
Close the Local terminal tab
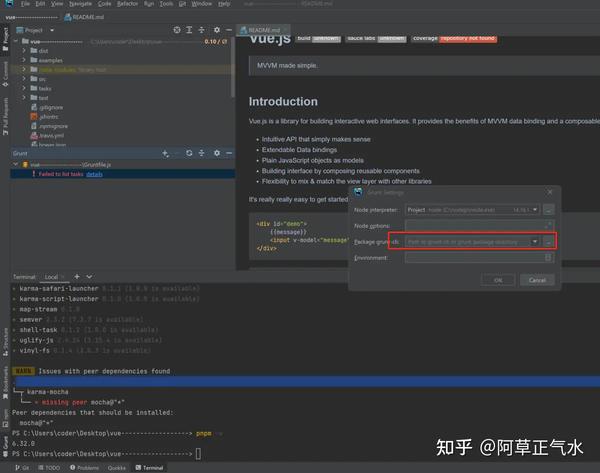62,277
